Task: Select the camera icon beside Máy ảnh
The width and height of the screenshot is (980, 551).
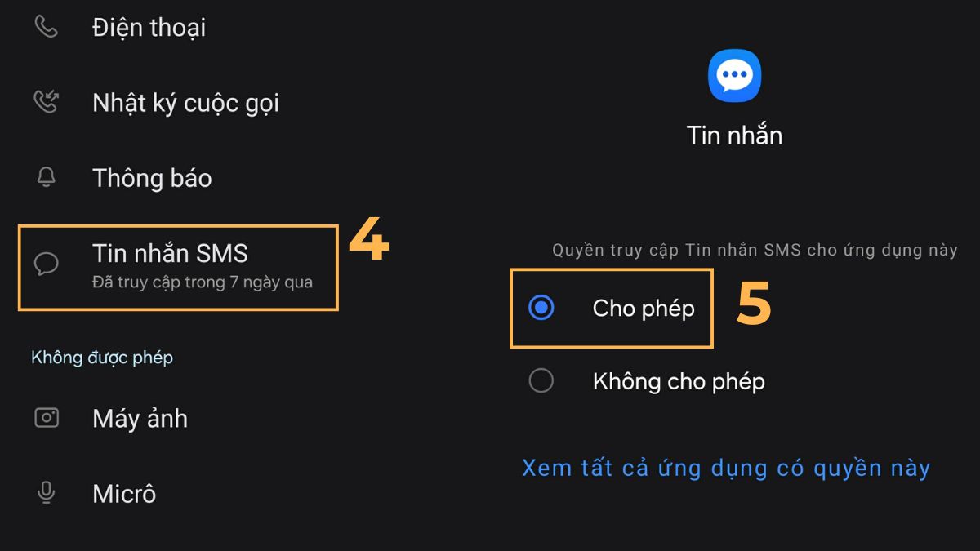Action: tap(47, 417)
